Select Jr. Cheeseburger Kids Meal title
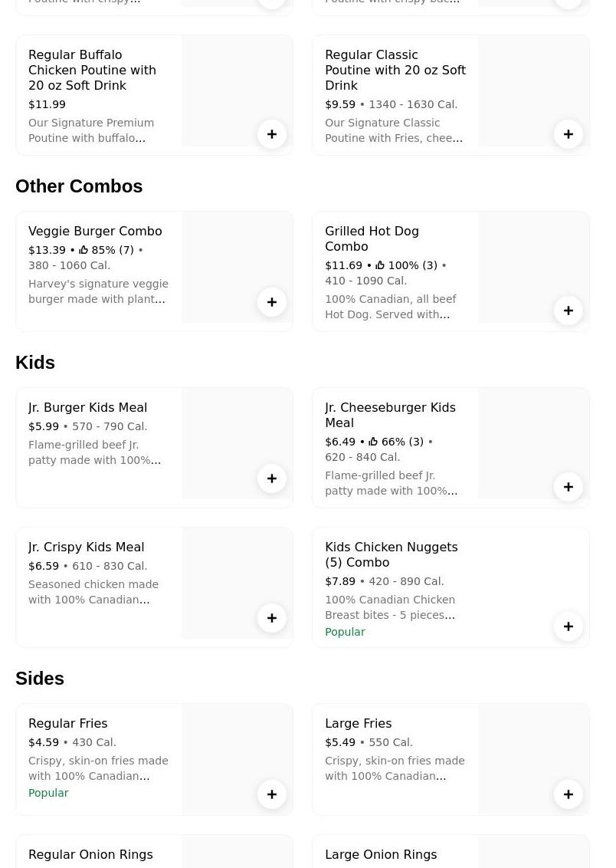The image size is (616, 868). click(390, 415)
